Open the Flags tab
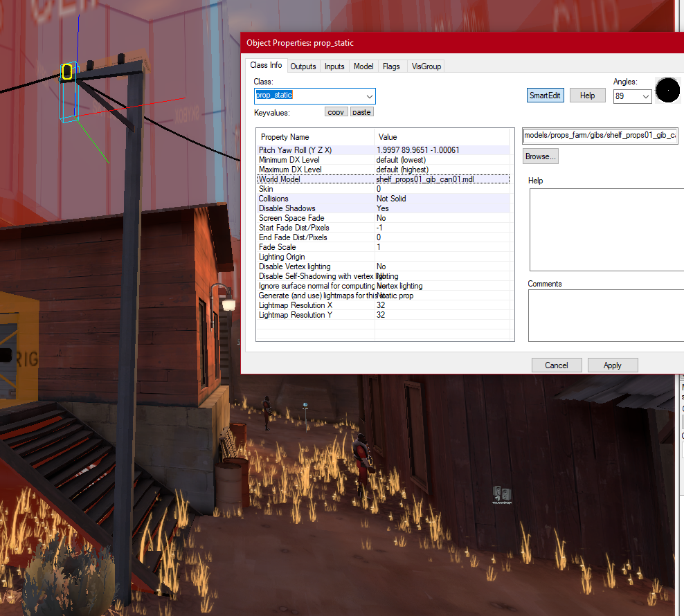 pyautogui.click(x=391, y=66)
